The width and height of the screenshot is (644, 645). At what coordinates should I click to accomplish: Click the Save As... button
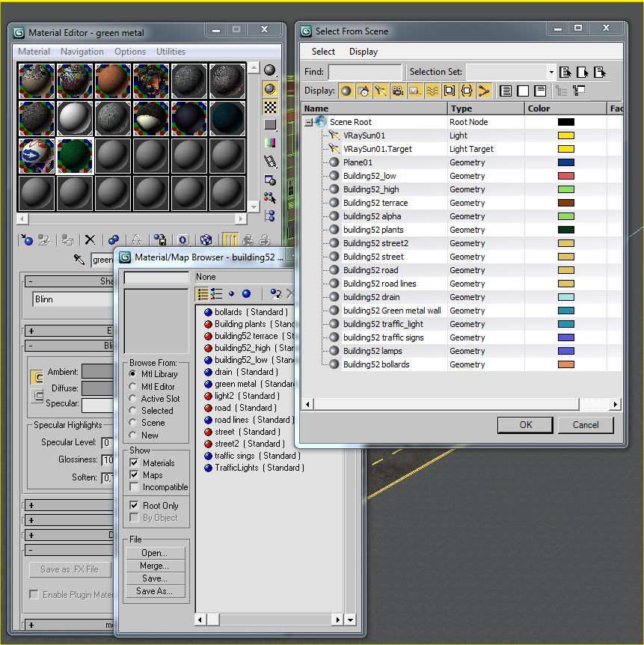[x=155, y=591]
